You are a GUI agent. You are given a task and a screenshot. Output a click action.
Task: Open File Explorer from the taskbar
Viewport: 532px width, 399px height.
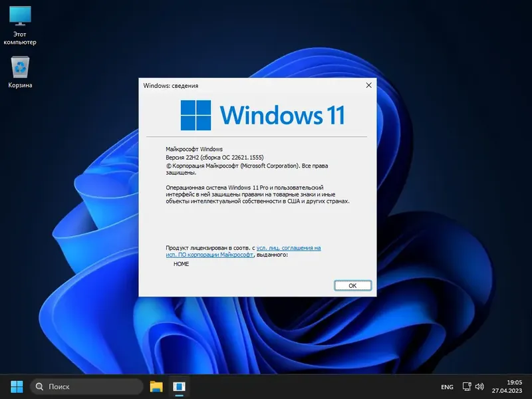[156, 386]
